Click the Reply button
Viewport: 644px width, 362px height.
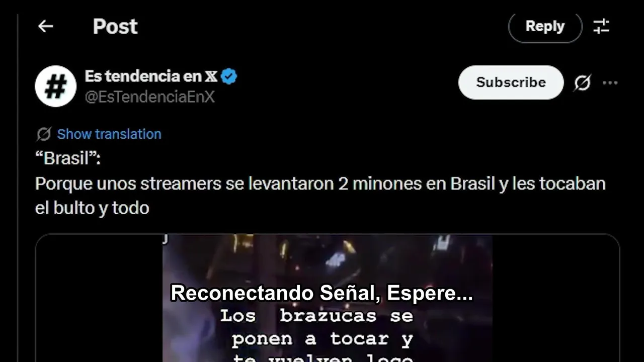point(545,27)
